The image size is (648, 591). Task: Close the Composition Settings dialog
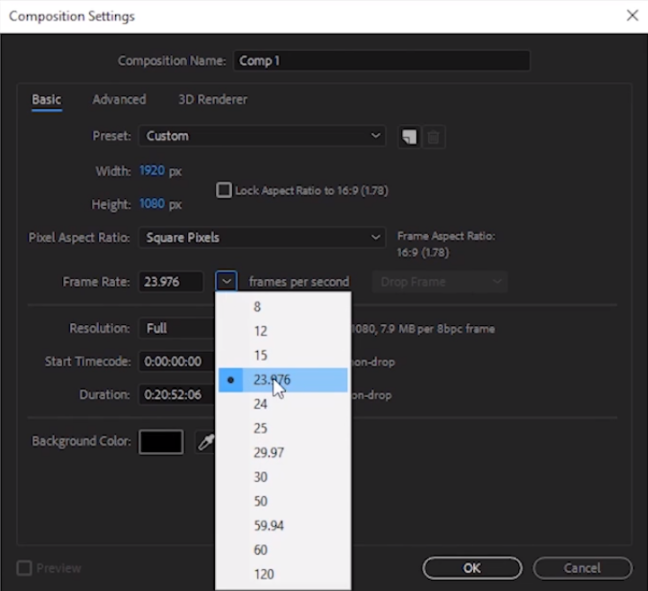632,16
